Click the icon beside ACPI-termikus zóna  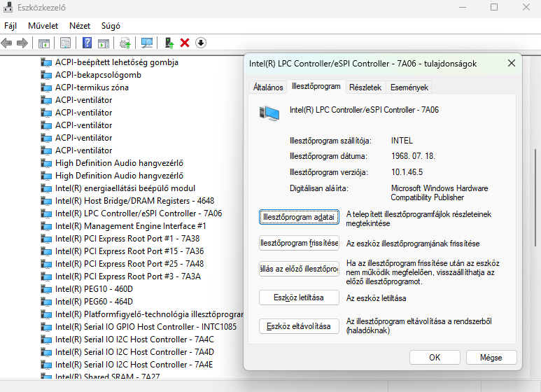click(x=46, y=87)
